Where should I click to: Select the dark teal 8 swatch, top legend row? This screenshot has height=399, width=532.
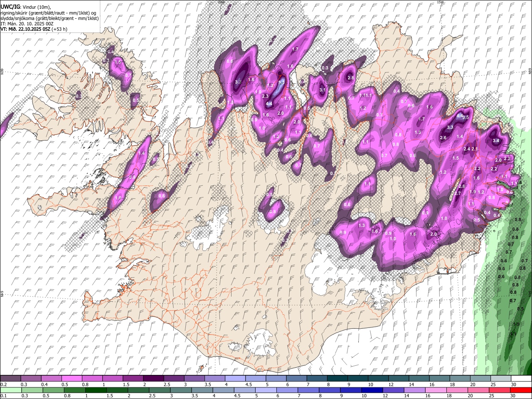337,378
